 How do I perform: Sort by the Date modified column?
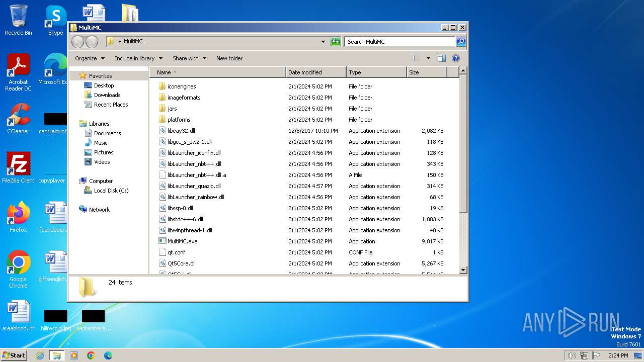click(x=316, y=72)
